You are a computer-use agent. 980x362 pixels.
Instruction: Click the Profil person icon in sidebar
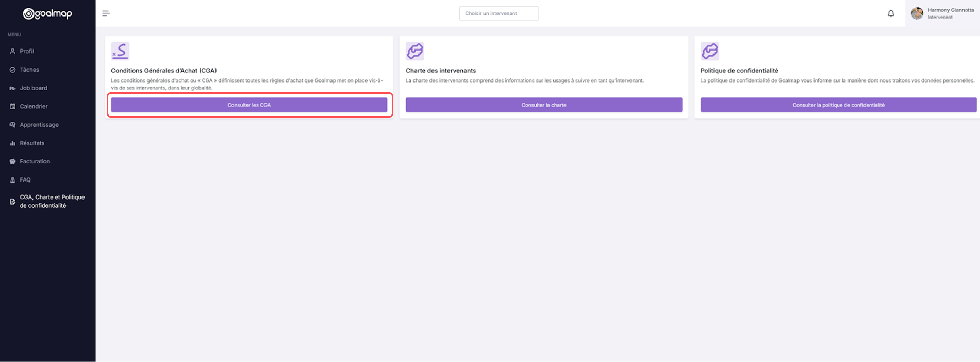click(x=12, y=51)
